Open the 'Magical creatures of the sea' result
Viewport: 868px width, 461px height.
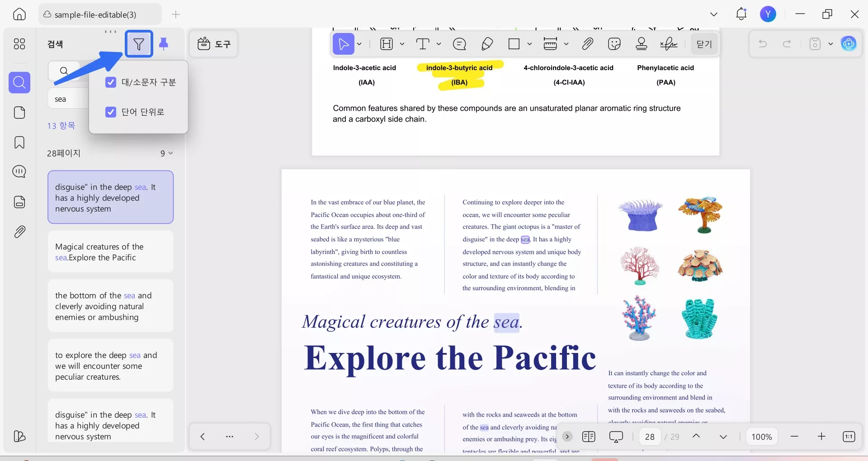(110, 252)
